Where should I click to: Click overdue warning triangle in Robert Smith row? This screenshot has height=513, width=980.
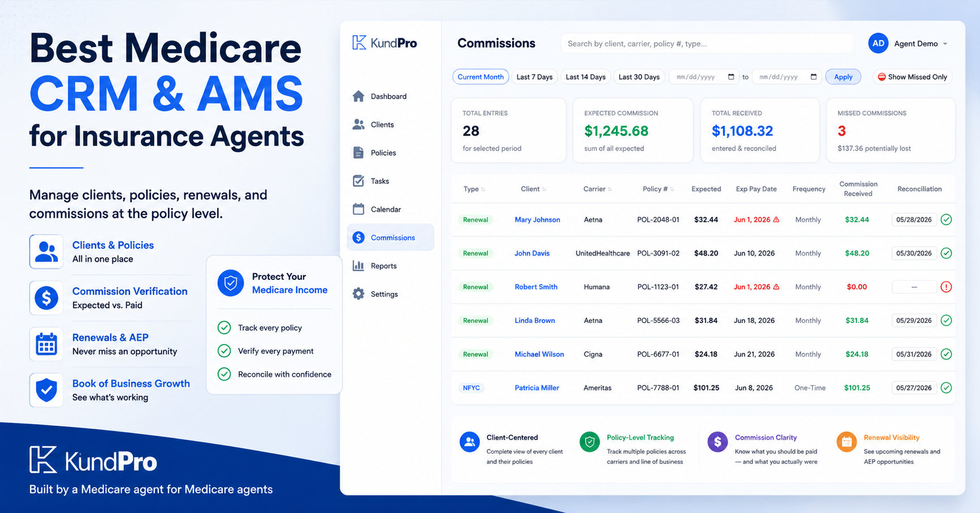coord(776,287)
